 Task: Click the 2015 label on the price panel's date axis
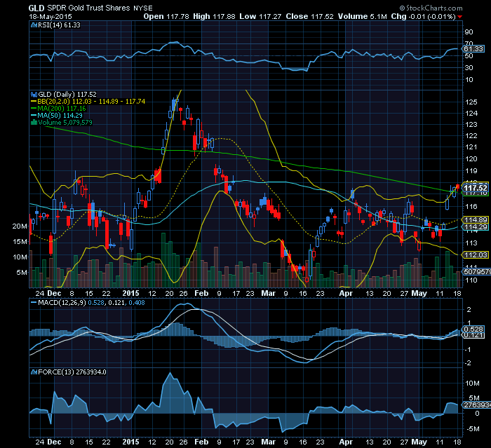[x=130, y=293]
